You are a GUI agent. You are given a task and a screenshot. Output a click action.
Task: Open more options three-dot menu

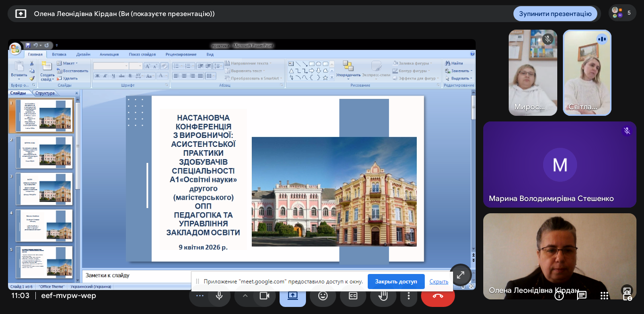click(x=409, y=296)
